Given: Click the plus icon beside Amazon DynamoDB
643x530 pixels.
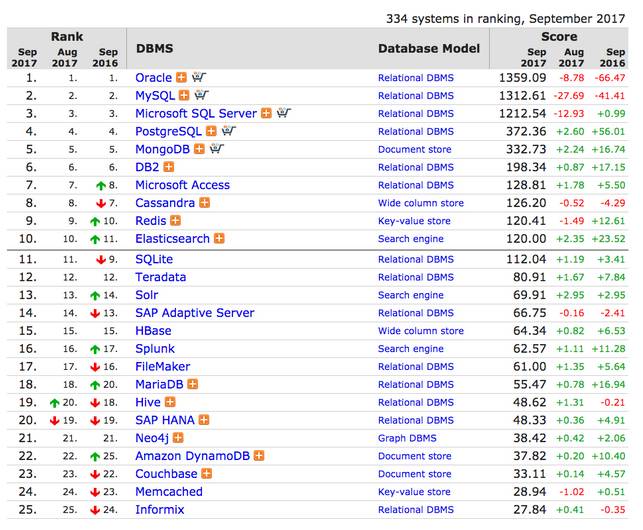Looking at the screenshot, I should tap(259, 456).
